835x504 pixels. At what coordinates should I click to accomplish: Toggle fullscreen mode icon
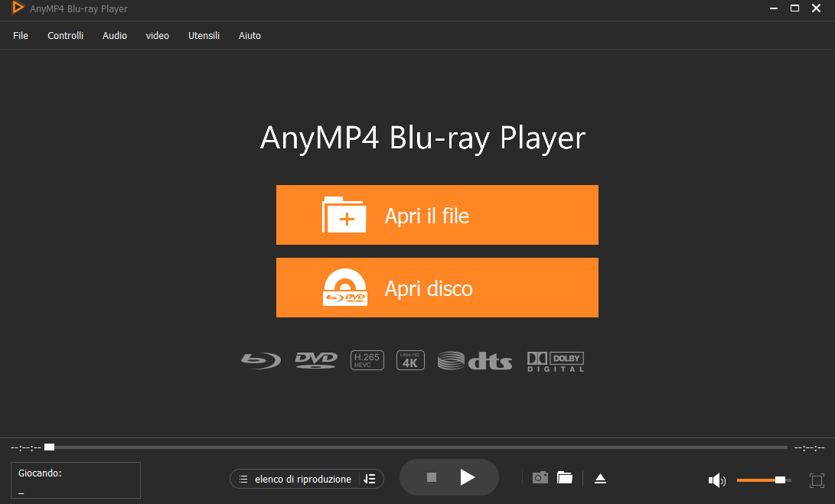click(x=817, y=480)
